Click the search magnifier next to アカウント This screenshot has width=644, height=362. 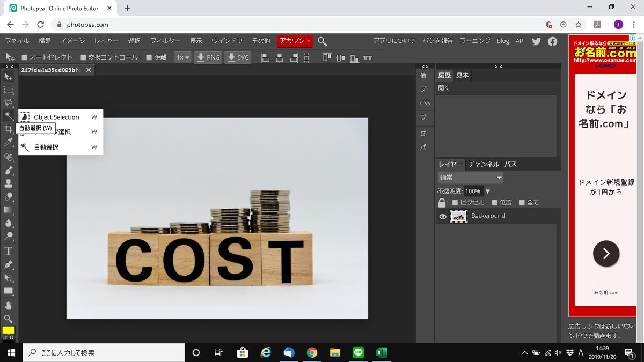tap(322, 41)
